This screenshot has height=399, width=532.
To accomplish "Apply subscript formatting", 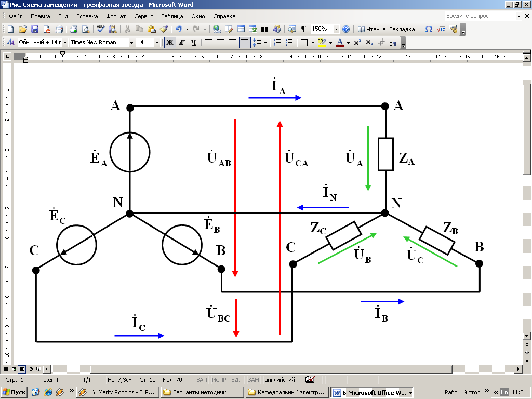I will click(x=369, y=43).
